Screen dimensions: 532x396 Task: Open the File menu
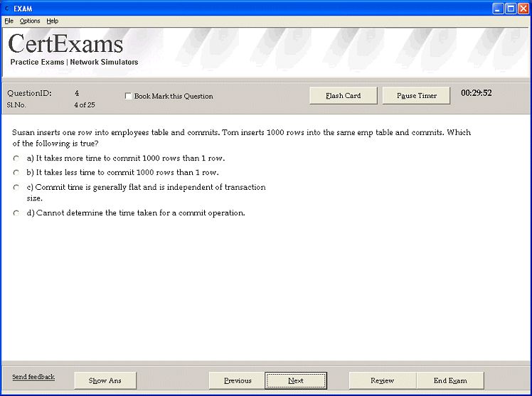coord(9,21)
